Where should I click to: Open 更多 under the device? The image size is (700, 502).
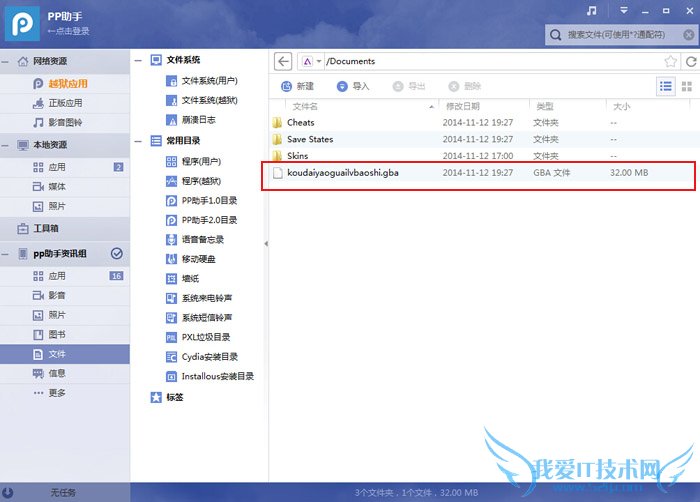coord(65,393)
